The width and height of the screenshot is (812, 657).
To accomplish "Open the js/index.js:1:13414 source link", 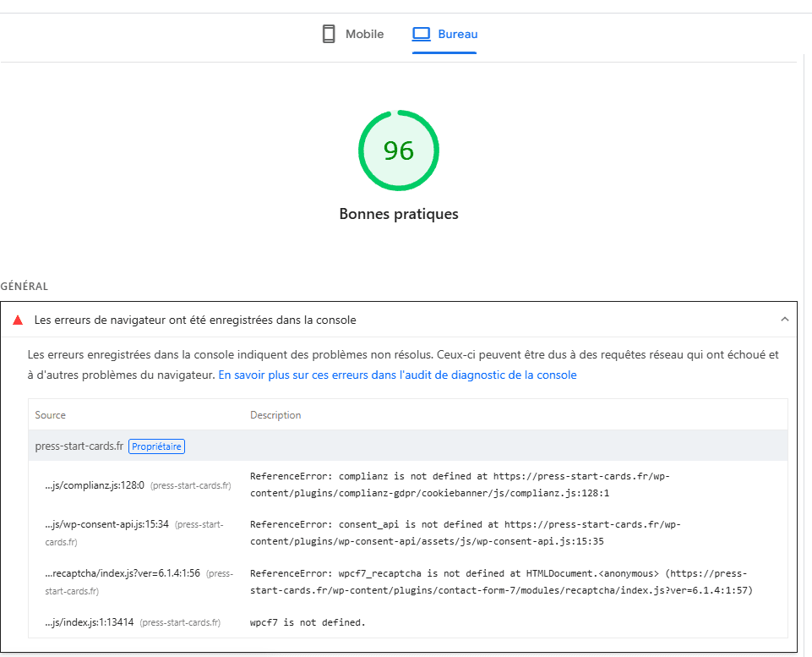I will (89, 622).
